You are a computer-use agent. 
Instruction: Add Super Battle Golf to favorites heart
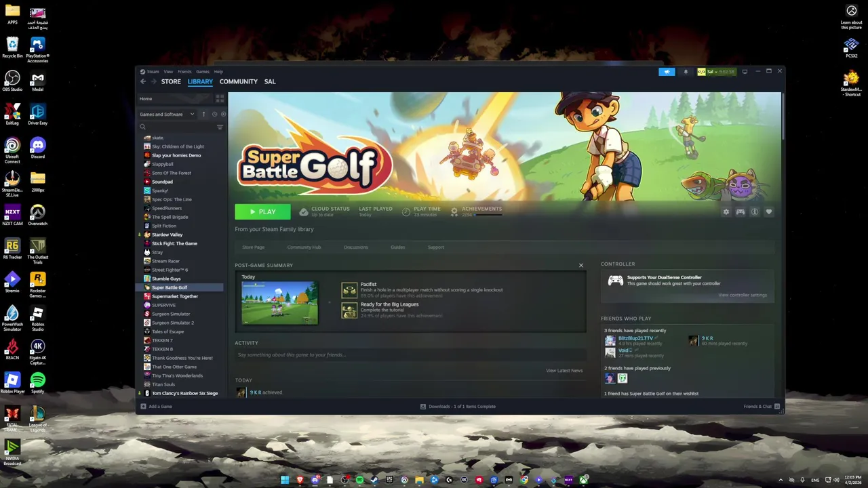coord(769,212)
